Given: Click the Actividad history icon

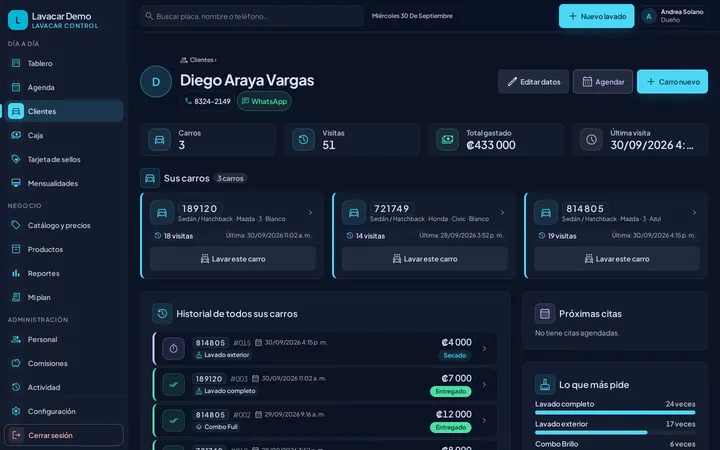Looking at the screenshot, I should [16, 387].
